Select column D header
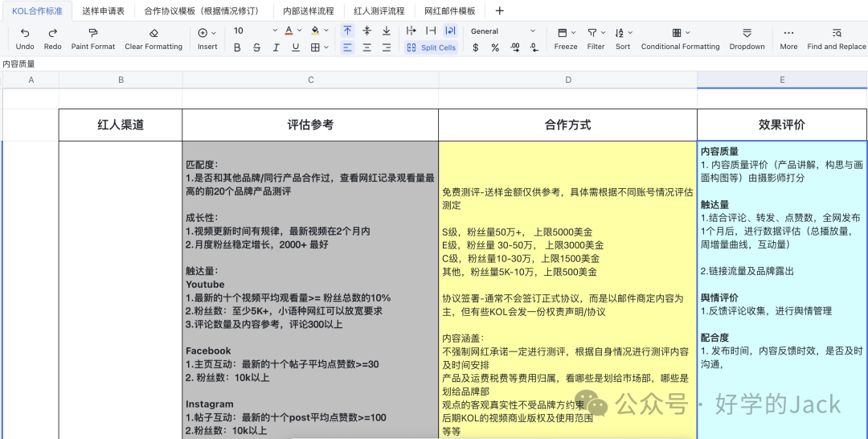Viewport: 868px width, 439px height. 568,80
